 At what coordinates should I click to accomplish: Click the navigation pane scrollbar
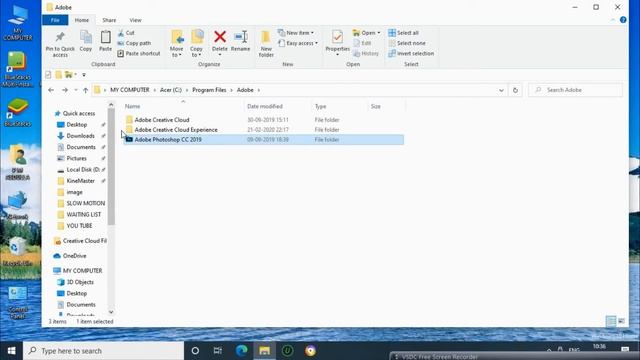click(111, 167)
